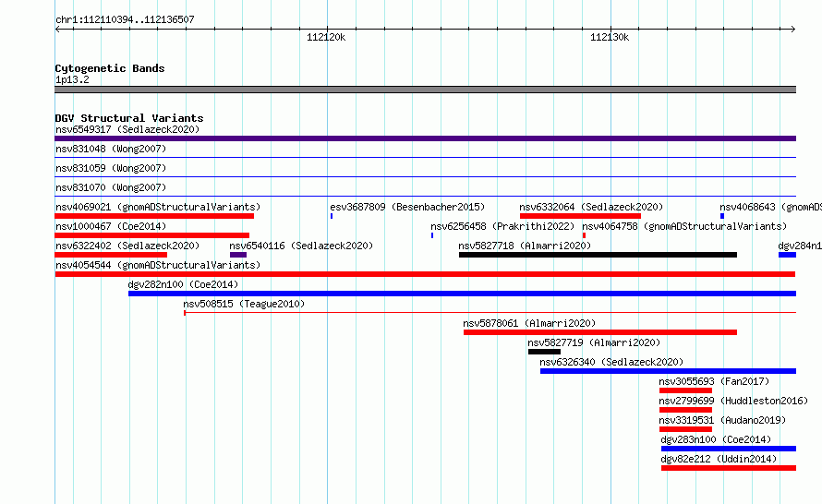Click the nsv6549317 (Sedlazeck2020) purple bar
This screenshot has height=504, width=822.
[425, 138]
